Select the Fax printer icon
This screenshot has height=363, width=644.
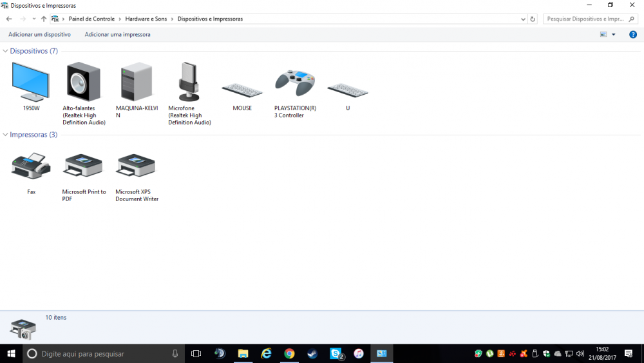(31, 166)
